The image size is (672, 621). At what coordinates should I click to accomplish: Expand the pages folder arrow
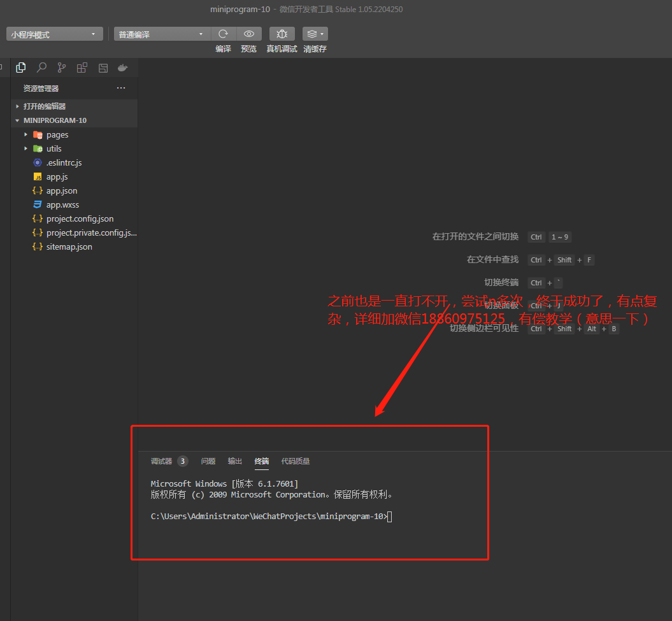[25, 134]
